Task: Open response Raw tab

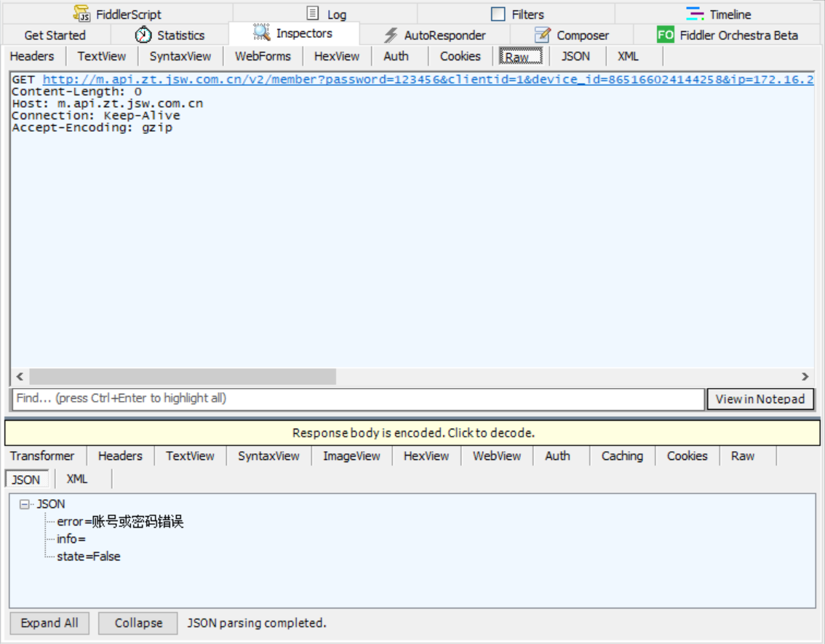Action: tap(742, 456)
